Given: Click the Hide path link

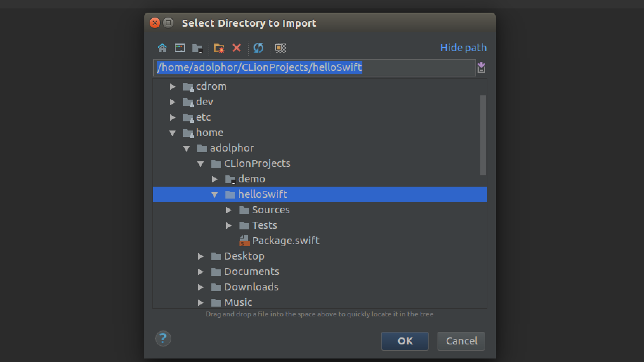Looking at the screenshot, I should pos(464,48).
